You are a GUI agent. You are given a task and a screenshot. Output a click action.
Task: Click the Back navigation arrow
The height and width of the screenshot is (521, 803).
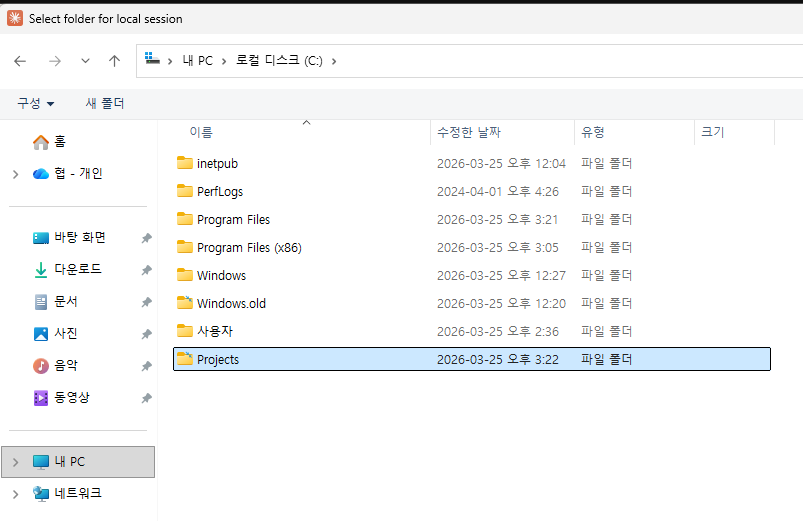click(x=20, y=61)
